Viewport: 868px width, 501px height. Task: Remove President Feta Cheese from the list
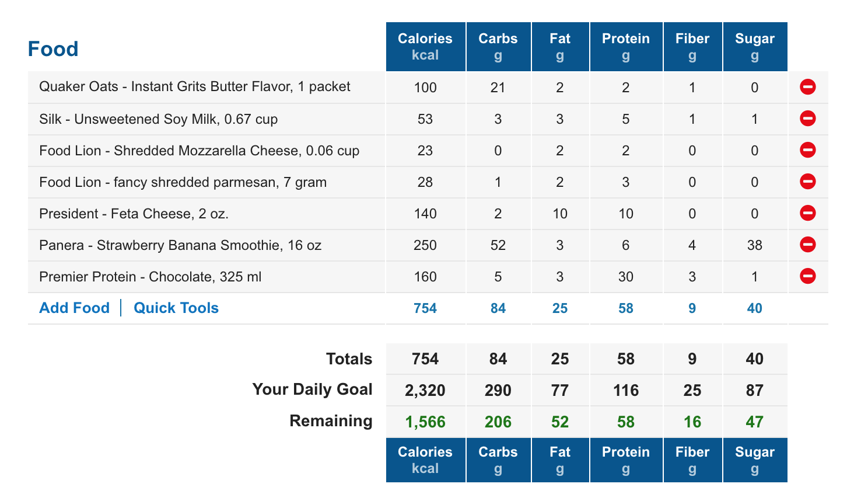click(x=807, y=213)
